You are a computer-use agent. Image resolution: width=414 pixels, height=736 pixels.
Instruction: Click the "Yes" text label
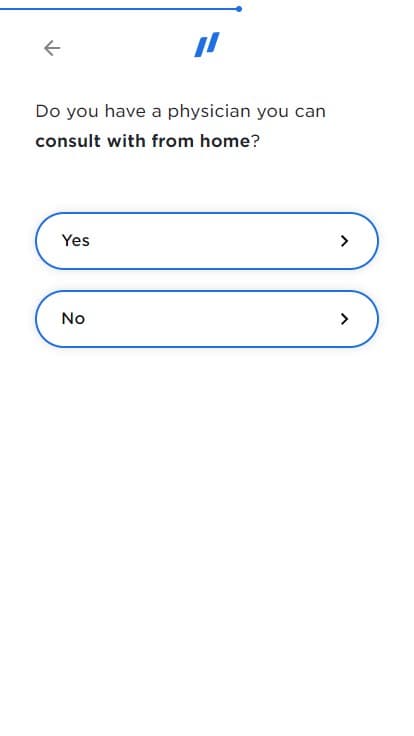coord(76,240)
